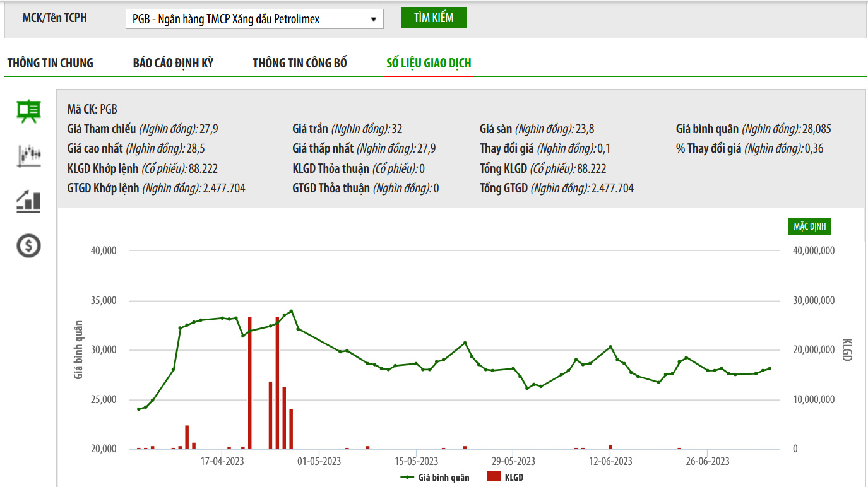868x487 pixels.
Task: Toggle the red KLGD legend swatch
Action: coord(494,478)
